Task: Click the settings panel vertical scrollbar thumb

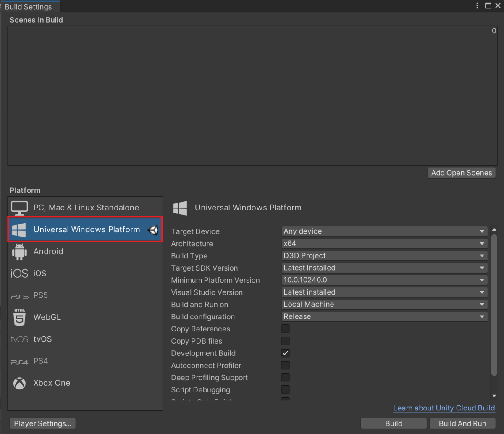Action: coord(494,305)
